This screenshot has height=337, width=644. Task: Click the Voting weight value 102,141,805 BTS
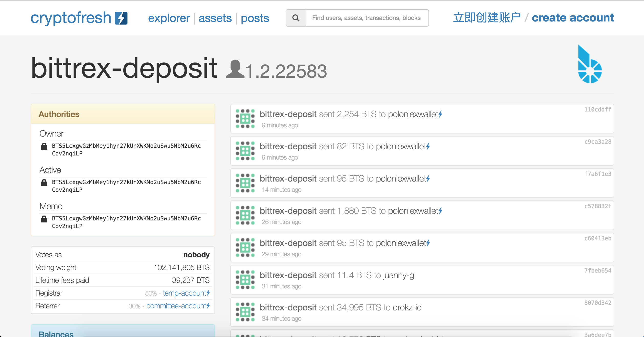pos(182,267)
